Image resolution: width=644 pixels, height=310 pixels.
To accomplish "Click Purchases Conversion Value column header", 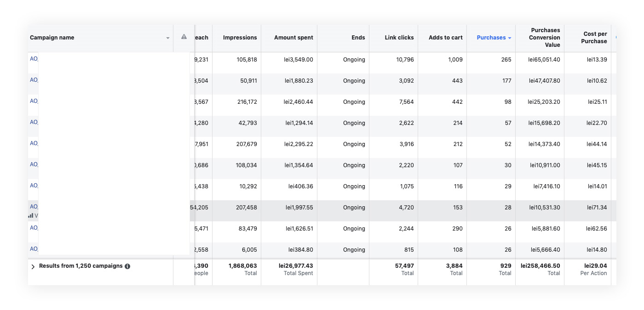I will 545,38.
